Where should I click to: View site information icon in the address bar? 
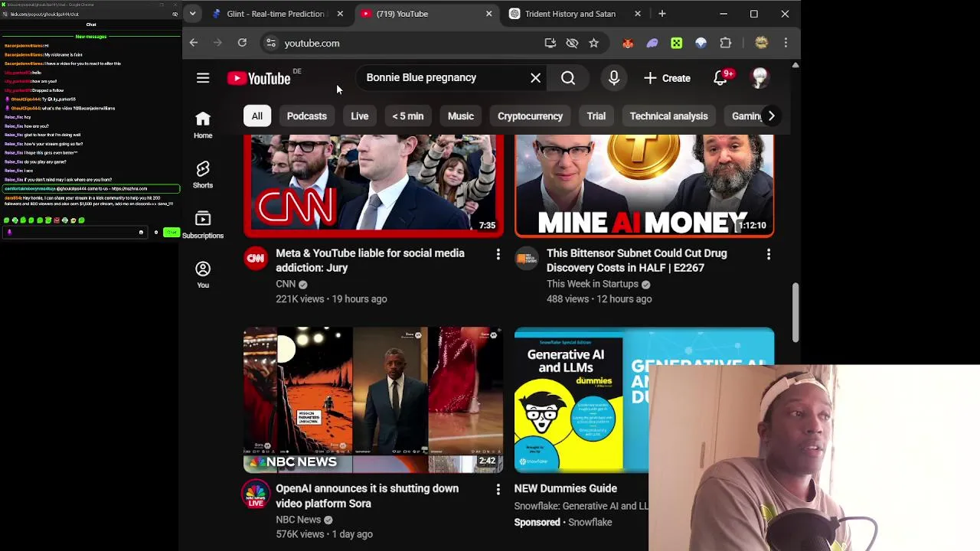point(271,43)
